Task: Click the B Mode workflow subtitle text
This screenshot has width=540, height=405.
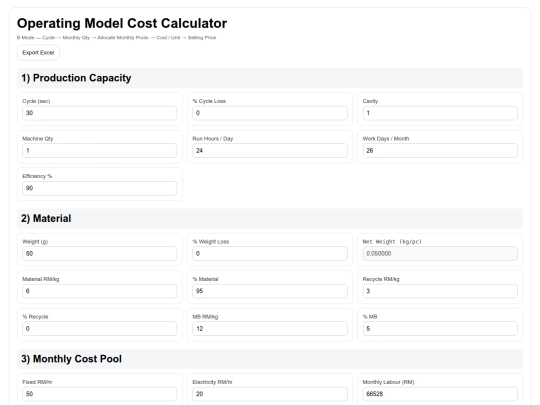Action: click(116, 38)
